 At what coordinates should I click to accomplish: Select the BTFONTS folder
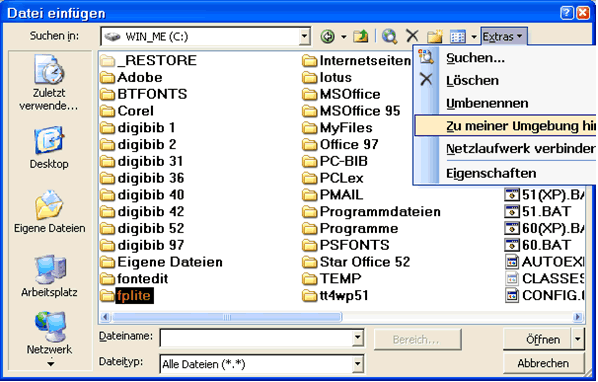(144, 94)
